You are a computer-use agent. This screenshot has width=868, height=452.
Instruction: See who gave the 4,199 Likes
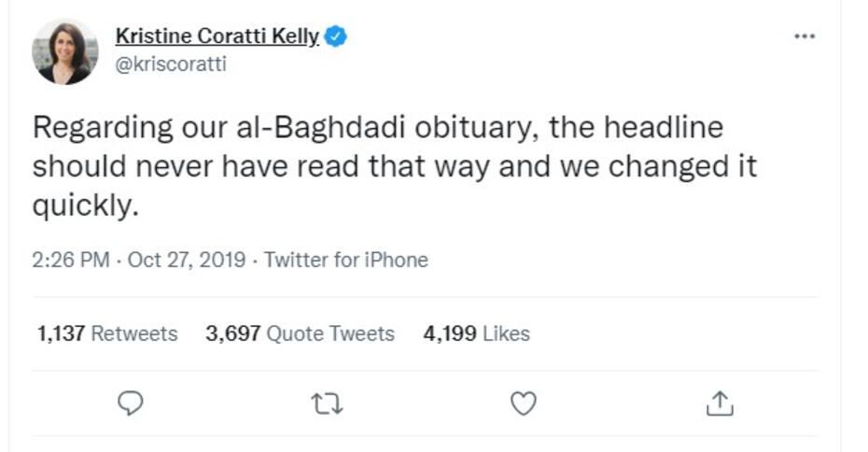(476, 333)
